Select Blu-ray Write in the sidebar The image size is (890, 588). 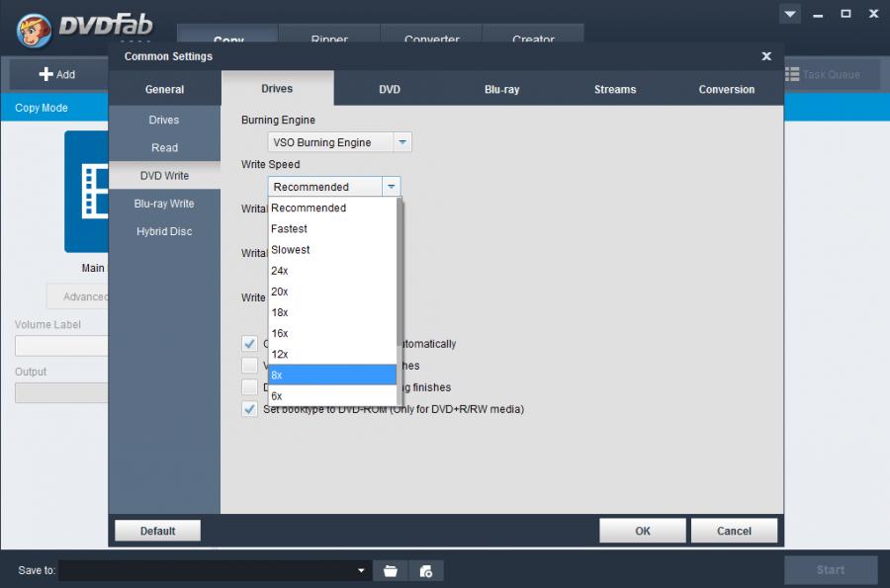tap(164, 204)
